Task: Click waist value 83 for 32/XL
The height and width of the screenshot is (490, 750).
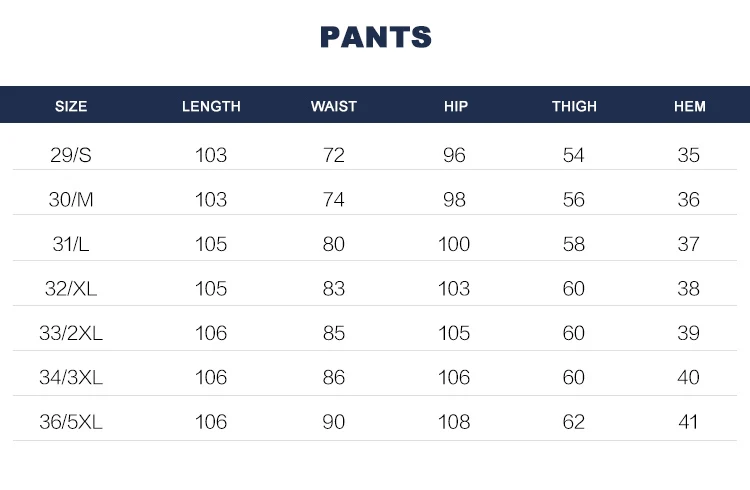Action: point(334,289)
